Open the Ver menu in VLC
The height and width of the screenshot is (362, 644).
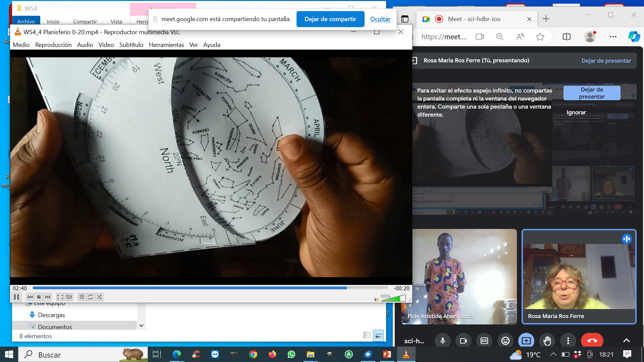194,45
